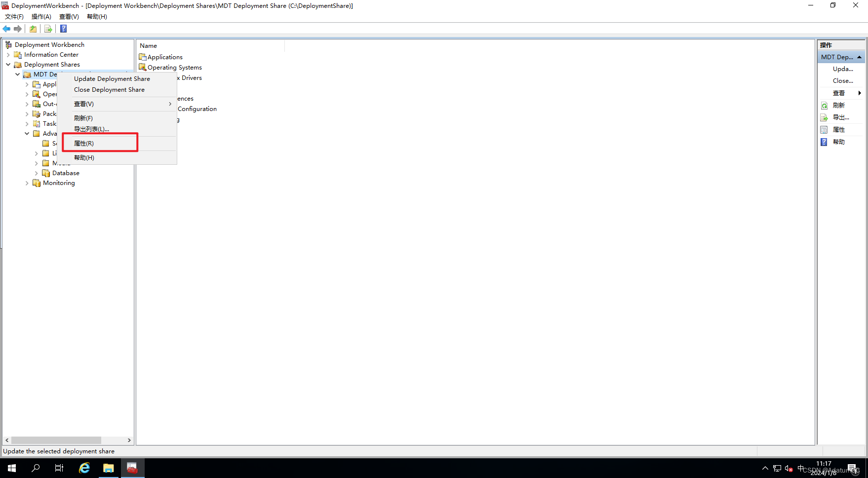The height and width of the screenshot is (478, 868).
Task: Click the Information Center folder icon
Action: coord(18,55)
